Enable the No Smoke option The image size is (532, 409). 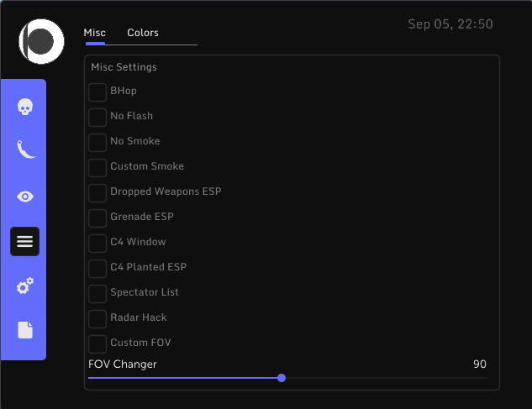click(97, 141)
